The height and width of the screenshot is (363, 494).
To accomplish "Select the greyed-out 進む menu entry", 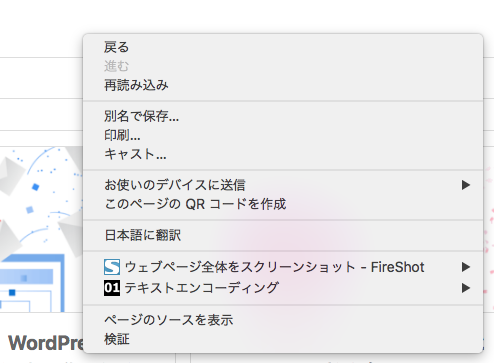I will tap(283, 66).
